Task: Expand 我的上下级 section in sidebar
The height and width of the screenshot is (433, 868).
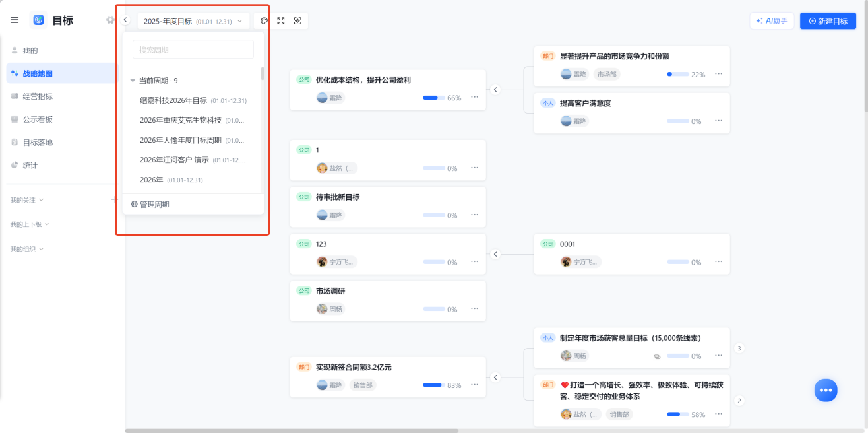Action: (x=30, y=224)
